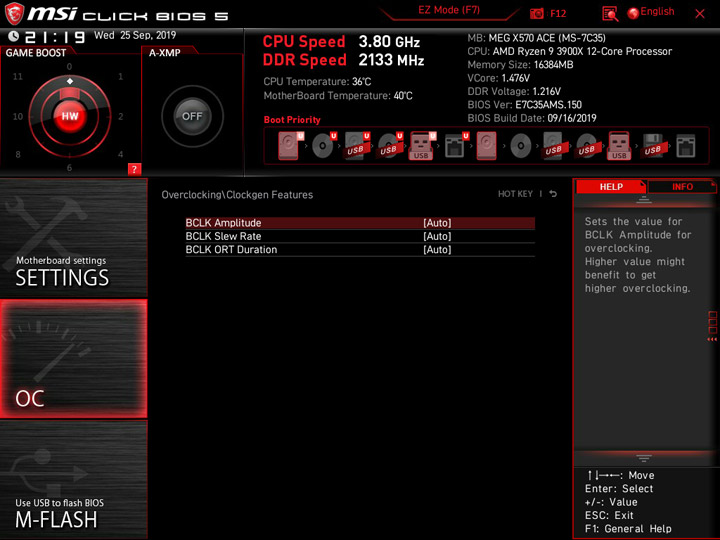Screen dimensions: 720x540
Task: Click Game Boost dial number 10
Action: (17, 117)
